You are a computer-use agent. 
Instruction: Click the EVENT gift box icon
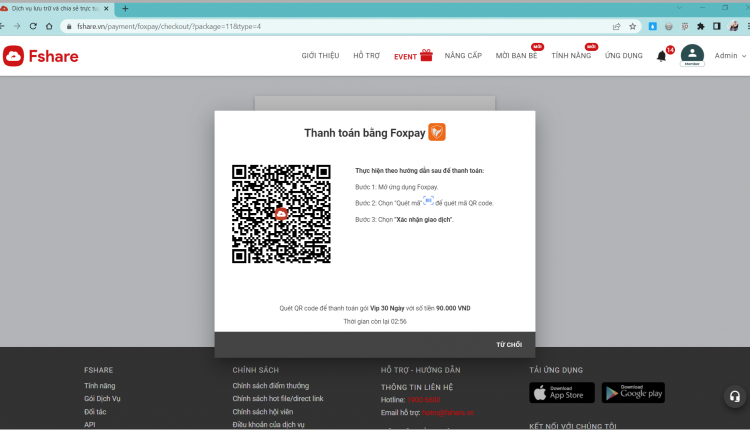click(x=426, y=55)
